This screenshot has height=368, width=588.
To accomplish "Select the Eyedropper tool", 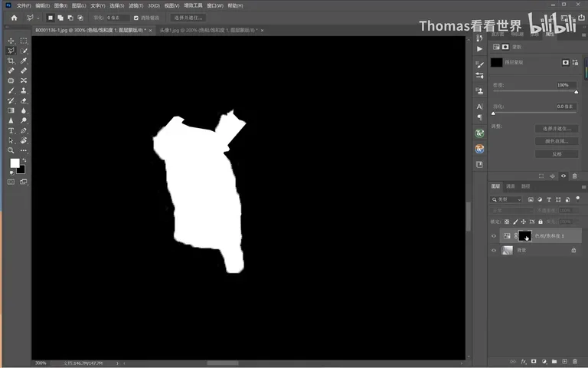I will pos(24,61).
